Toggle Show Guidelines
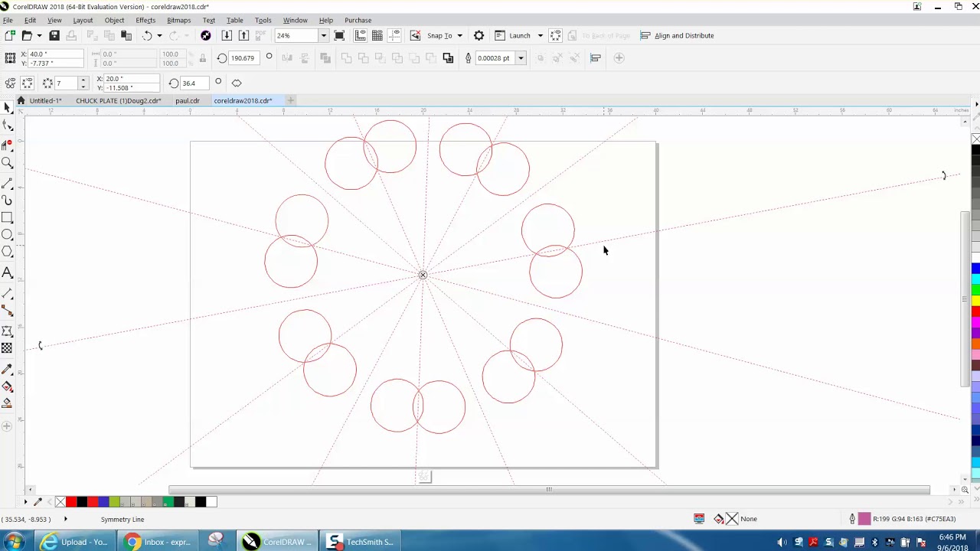This screenshot has height=551, width=980. [x=395, y=35]
